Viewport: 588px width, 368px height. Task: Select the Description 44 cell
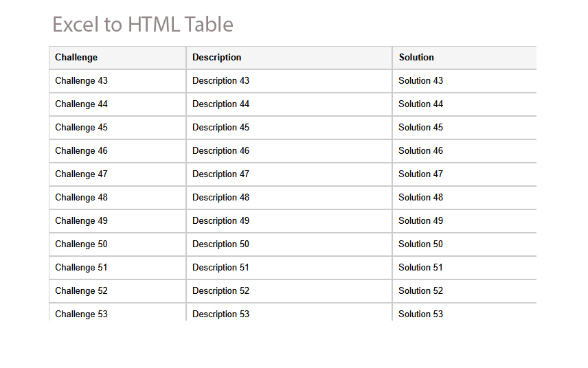coord(289,104)
